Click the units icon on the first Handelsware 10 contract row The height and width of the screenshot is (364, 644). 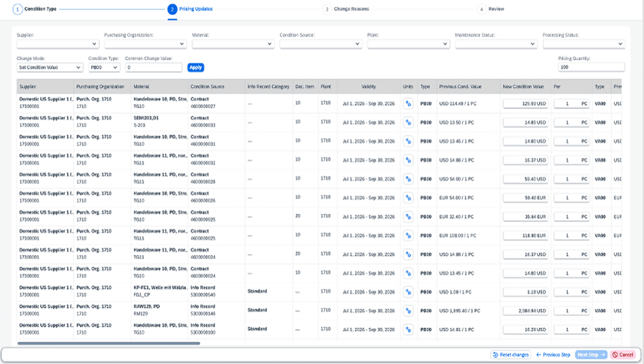(x=408, y=103)
